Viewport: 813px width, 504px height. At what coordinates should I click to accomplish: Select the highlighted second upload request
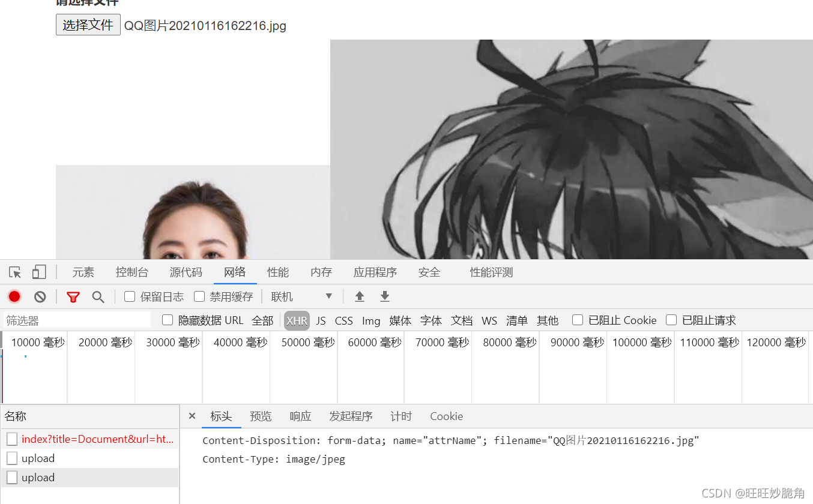point(89,478)
